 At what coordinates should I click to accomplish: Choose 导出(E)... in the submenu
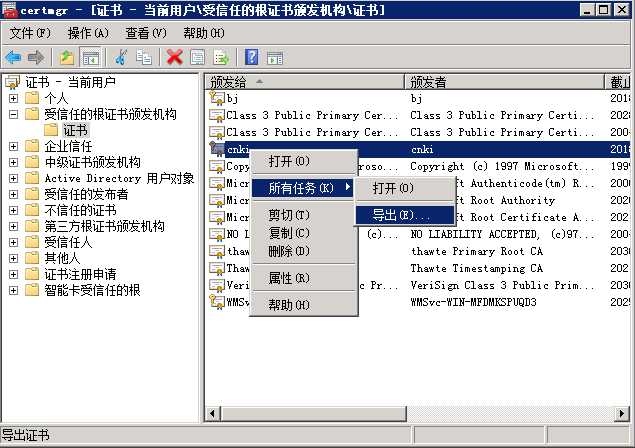coord(405,215)
